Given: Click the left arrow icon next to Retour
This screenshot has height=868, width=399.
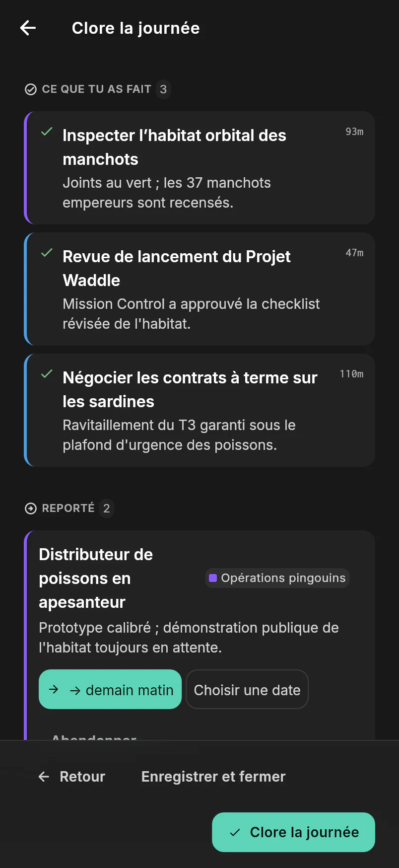Looking at the screenshot, I should [x=44, y=777].
